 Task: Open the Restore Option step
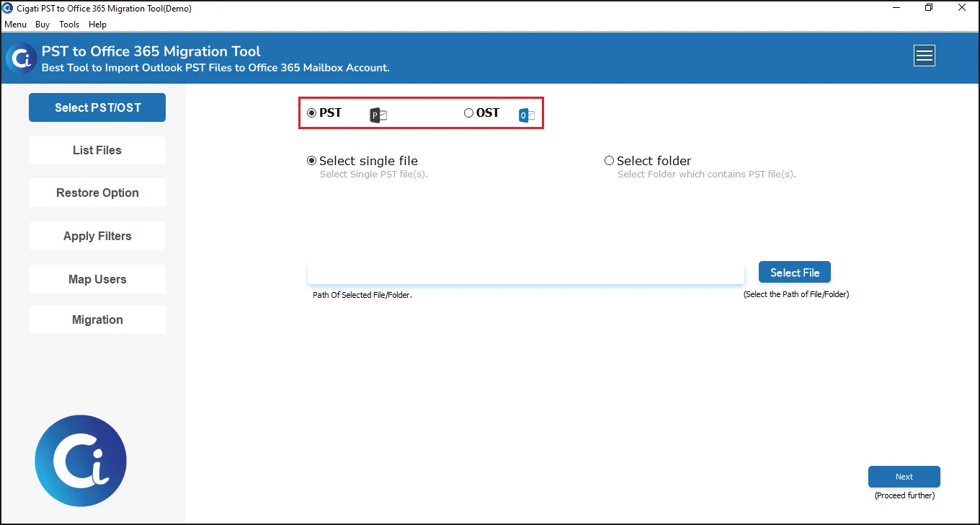pyautogui.click(x=97, y=193)
